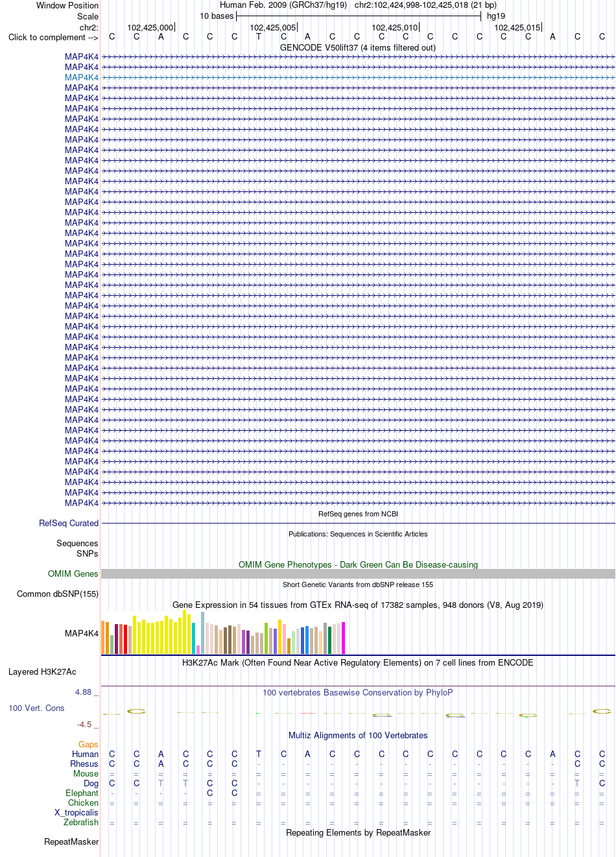This screenshot has width=616, height=857.
Task: Click the T base in Human alignment row
Action: point(259,754)
